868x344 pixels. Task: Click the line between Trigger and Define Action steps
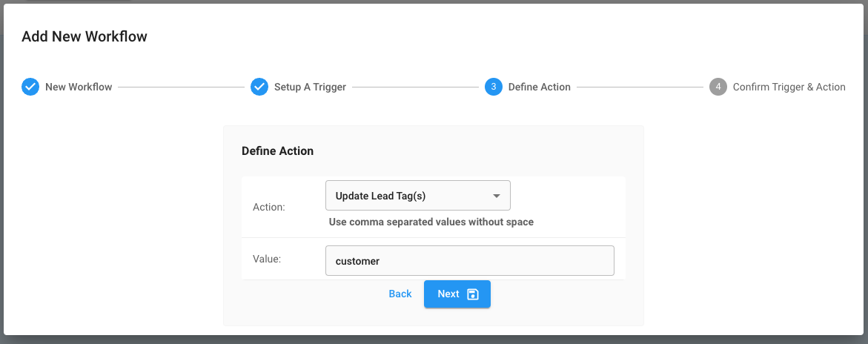[415, 87]
